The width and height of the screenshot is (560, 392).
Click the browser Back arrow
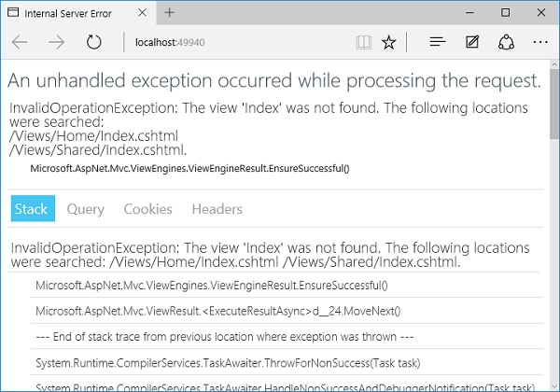tap(21, 43)
